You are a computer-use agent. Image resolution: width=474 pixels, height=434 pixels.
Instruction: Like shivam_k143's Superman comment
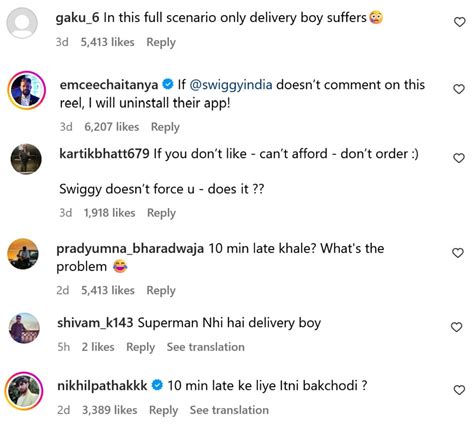tap(456, 327)
